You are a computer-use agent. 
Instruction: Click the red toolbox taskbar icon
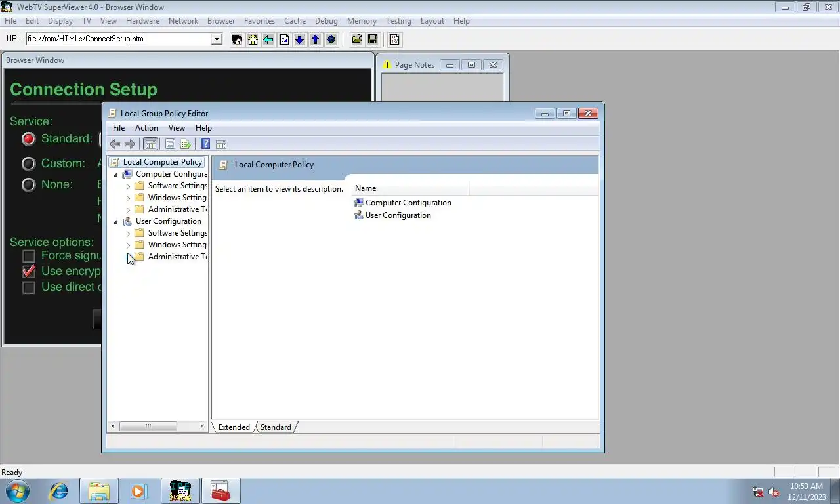pos(221,491)
